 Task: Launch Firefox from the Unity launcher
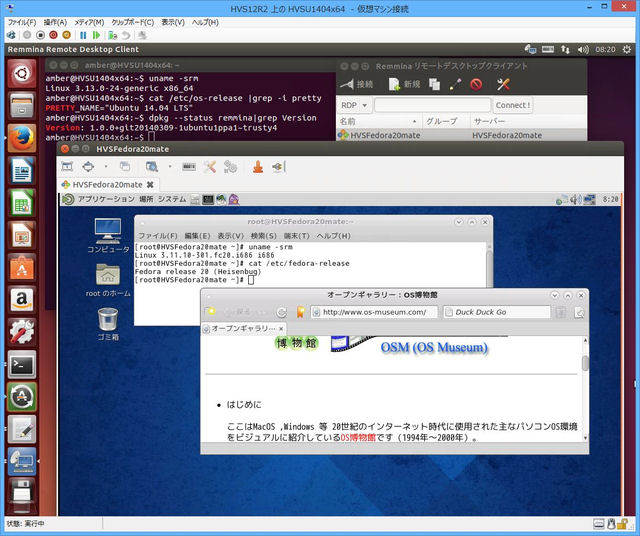pos(22,138)
